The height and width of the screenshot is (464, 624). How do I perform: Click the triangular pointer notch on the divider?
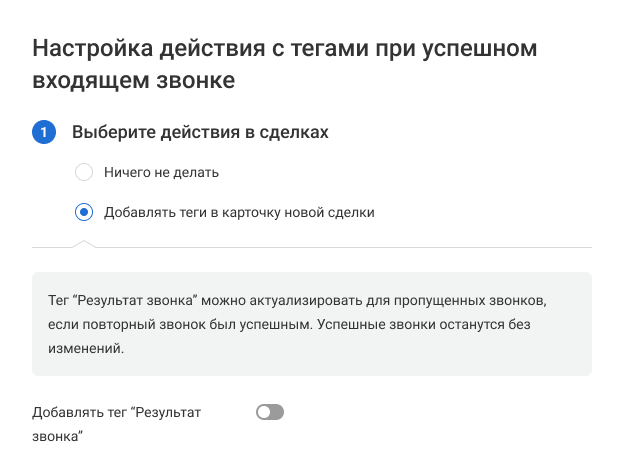click(84, 243)
